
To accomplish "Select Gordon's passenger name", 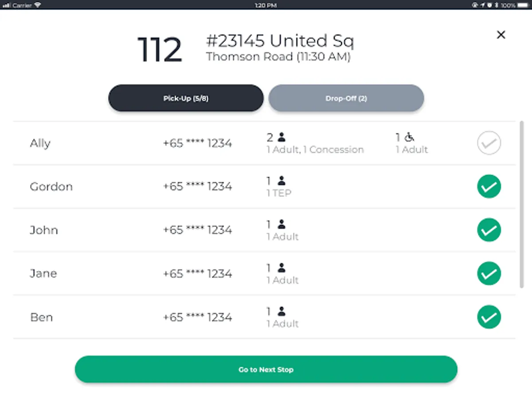I will 51,187.
